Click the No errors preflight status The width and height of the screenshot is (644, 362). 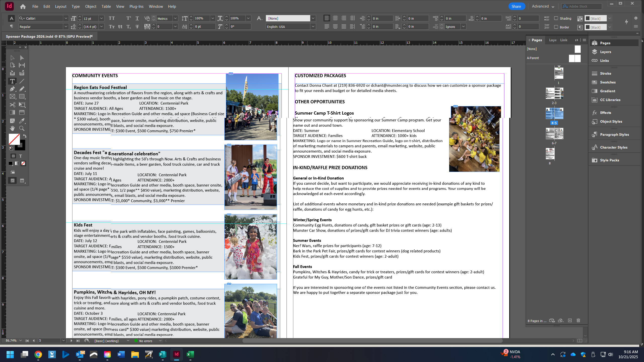[145, 341]
